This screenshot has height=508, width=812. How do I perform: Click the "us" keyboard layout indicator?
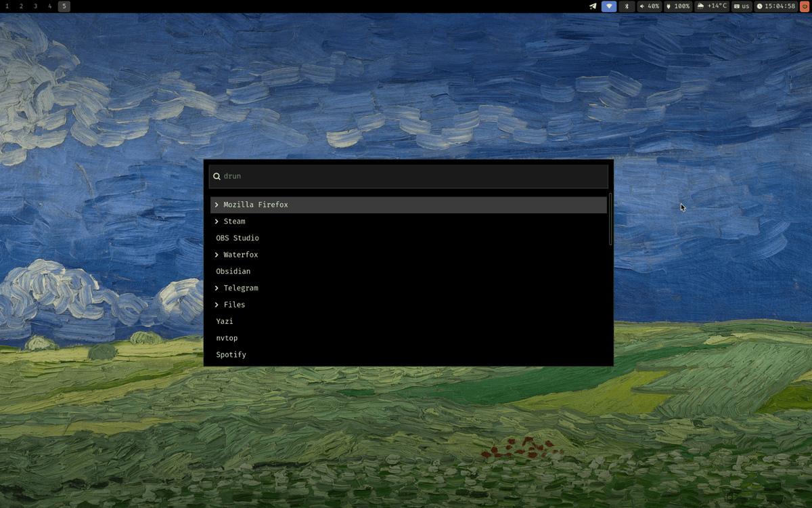742,6
